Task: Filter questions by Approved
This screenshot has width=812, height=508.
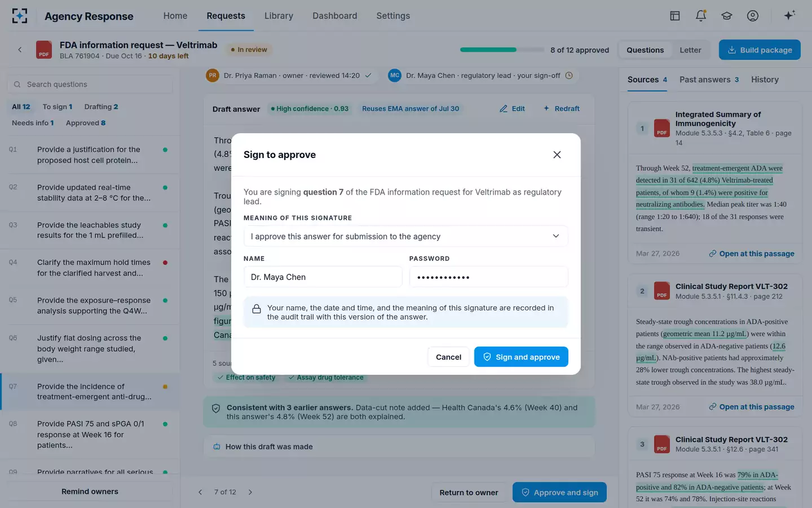Action: click(86, 122)
